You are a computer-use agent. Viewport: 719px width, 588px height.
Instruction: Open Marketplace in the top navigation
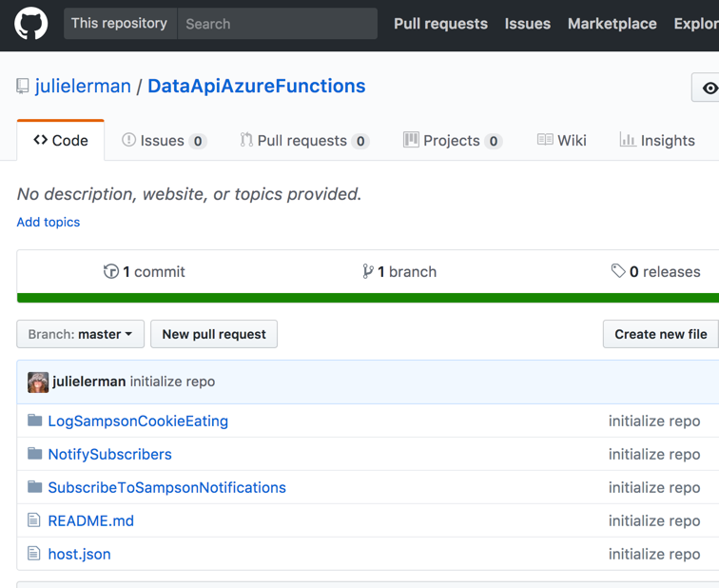pos(612,24)
